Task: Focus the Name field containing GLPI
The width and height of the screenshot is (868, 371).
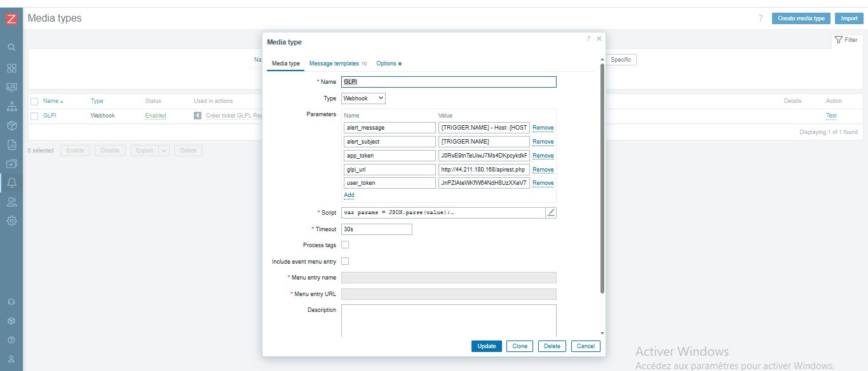Action: pos(449,82)
